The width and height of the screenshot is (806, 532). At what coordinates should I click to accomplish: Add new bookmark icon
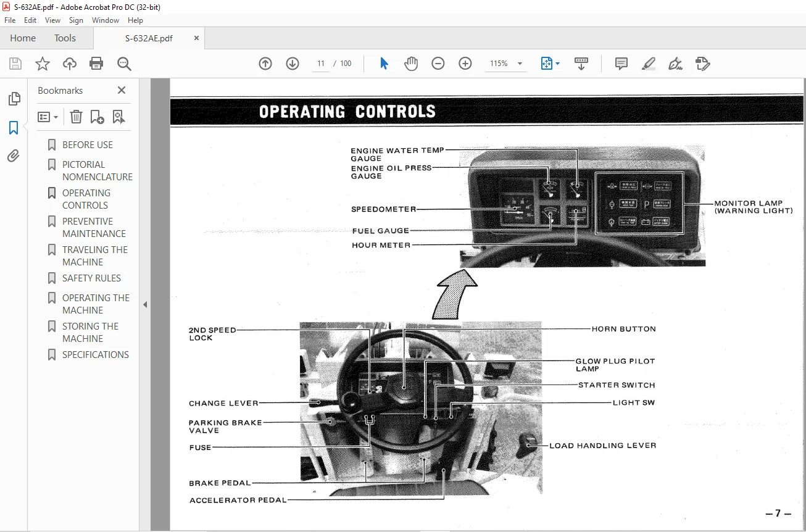(x=97, y=117)
